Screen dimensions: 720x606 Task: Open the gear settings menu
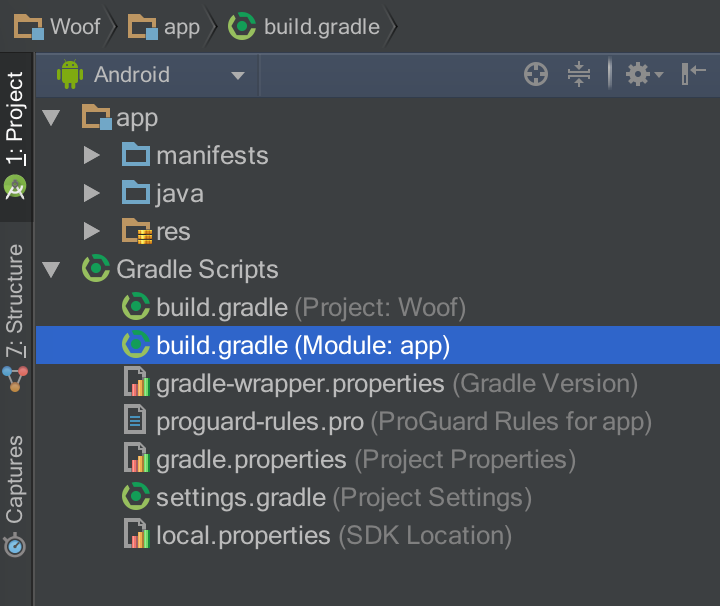click(644, 74)
